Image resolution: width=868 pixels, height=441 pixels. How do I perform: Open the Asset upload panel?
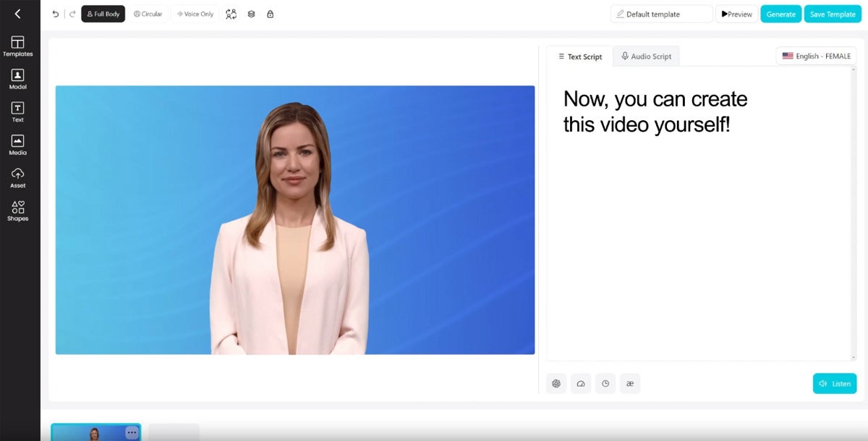tap(17, 178)
